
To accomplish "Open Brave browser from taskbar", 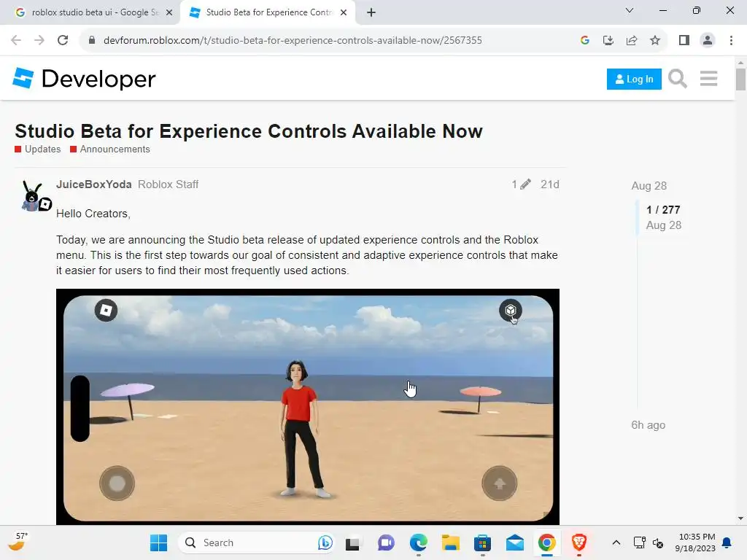I will [x=578, y=542].
